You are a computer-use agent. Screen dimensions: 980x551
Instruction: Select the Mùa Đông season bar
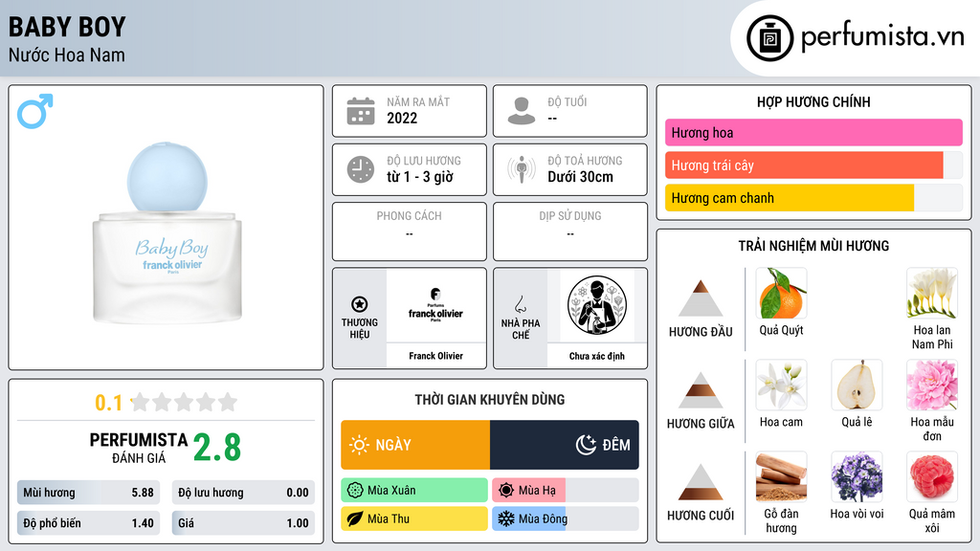point(566,518)
